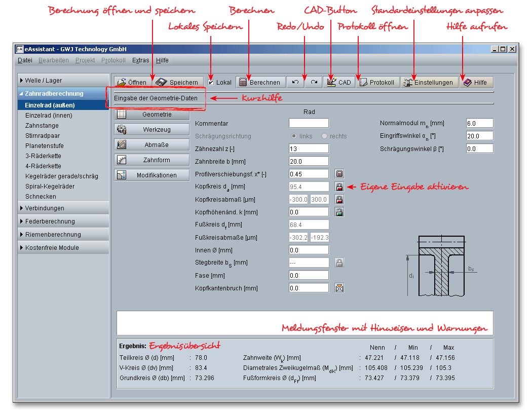Viewport: 532px width, 410px height.
Task: Select Stirnradpaar in the sidebar
Action: pos(42,136)
